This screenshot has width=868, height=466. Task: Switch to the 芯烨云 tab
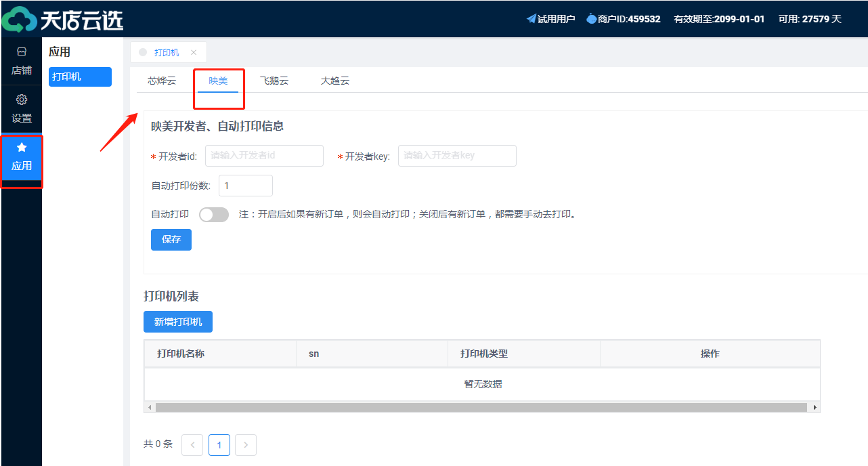162,81
